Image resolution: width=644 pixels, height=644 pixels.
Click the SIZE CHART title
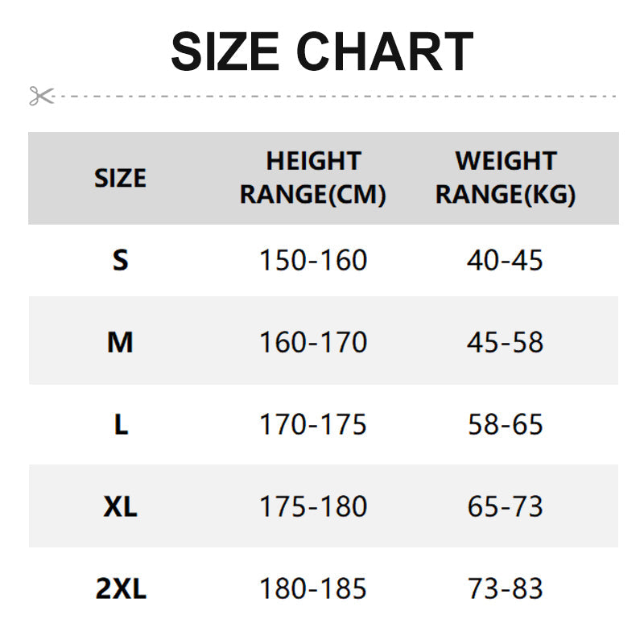[322, 52]
